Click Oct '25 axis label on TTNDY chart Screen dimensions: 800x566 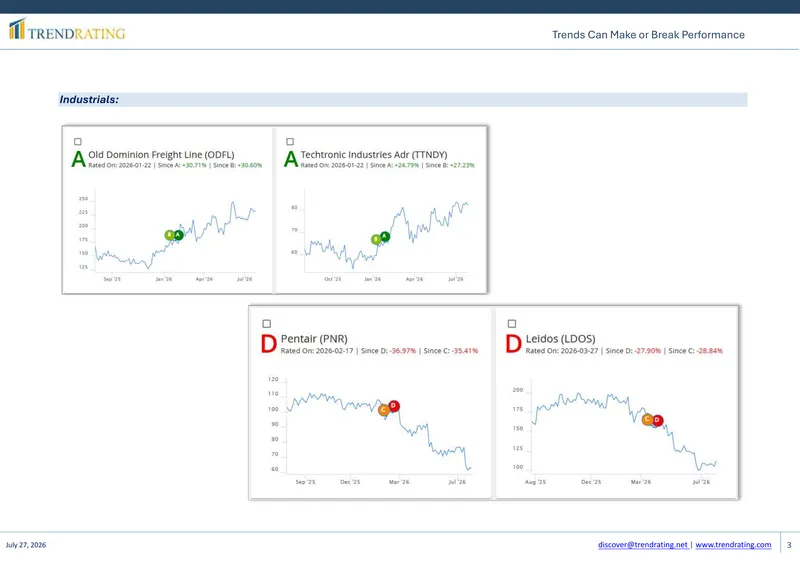(x=333, y=279)
